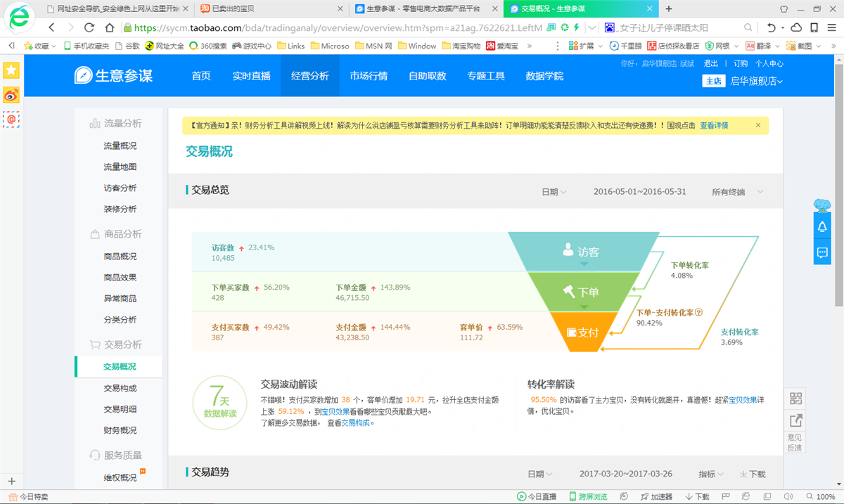Viewport: 844px width, 504px height.
Task: Open the mail @ sidebar icon
Action: [11, 119]
